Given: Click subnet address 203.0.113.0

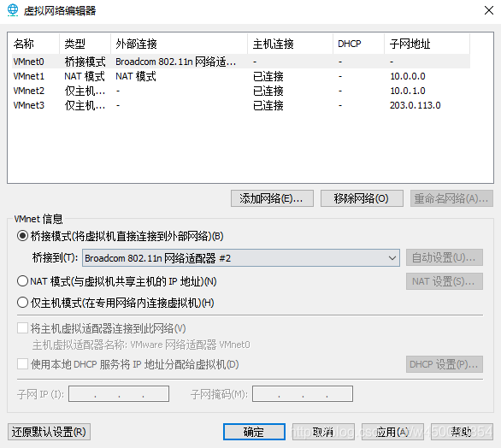Looking at the screenshot, I should (x=415, y=105).
